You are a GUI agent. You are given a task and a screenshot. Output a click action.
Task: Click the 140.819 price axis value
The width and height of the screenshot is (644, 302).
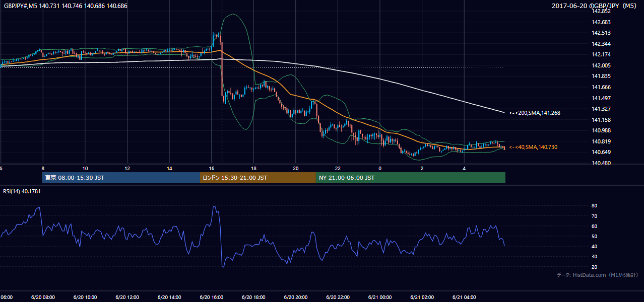click(602, 141)
